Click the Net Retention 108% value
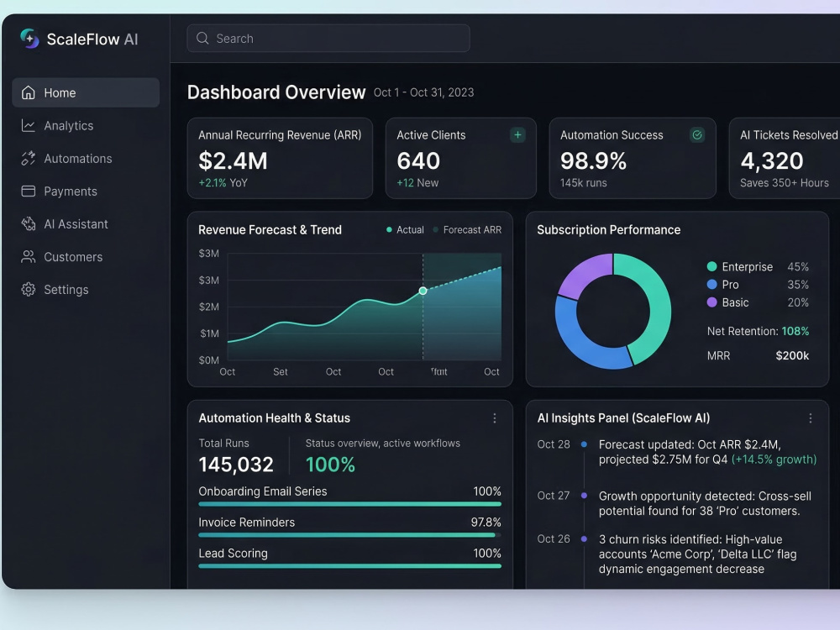This screenshot has width=840, height=630. [795, 331]
